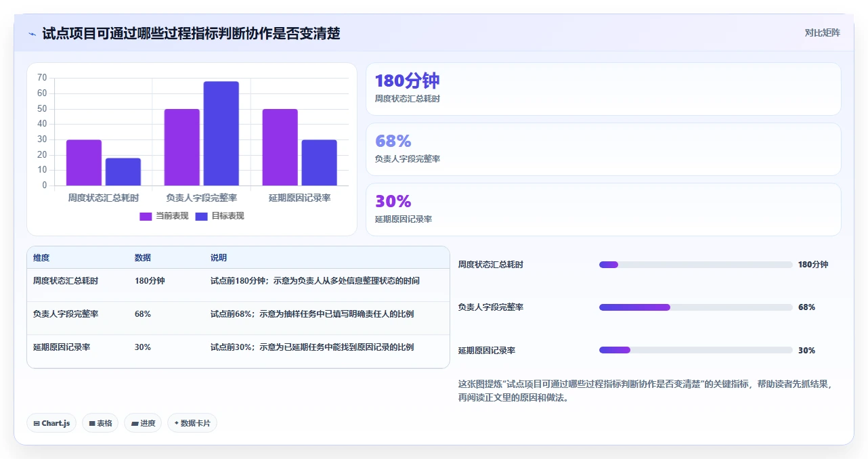Click the 负责人字段完整率 progress bar
The height and width of the screenshot is (459, 868).
coord(695,307)
